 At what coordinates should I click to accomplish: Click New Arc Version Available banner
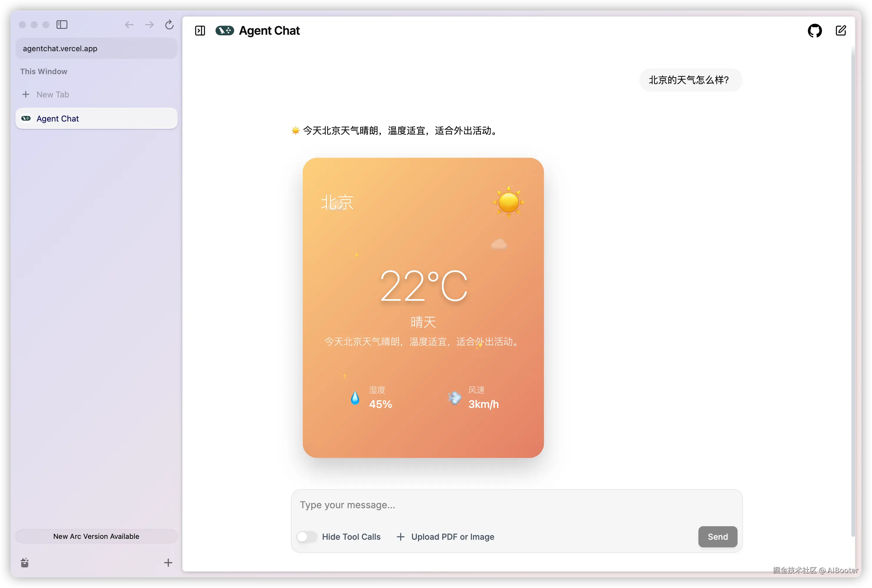coord(96,536)
